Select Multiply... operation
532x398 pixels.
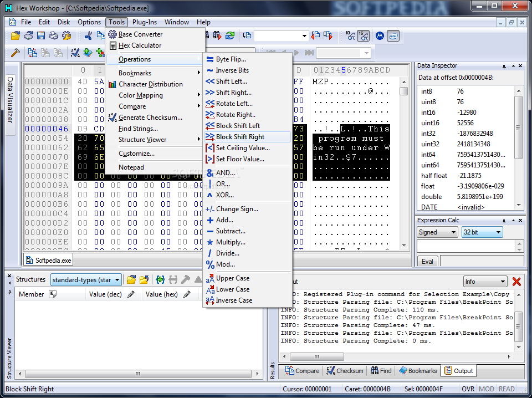click(x=248, y=242)
